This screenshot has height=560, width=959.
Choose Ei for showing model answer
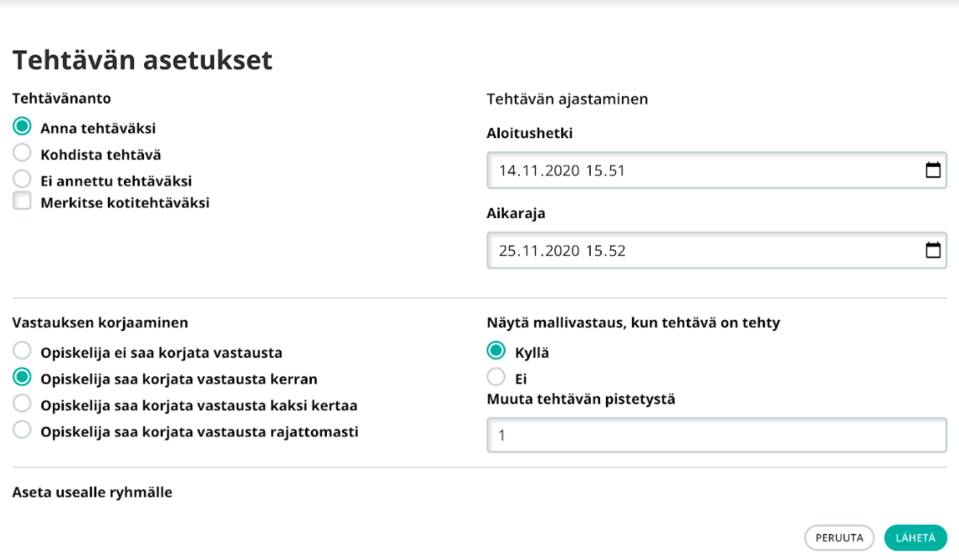[x=497, y=377]
